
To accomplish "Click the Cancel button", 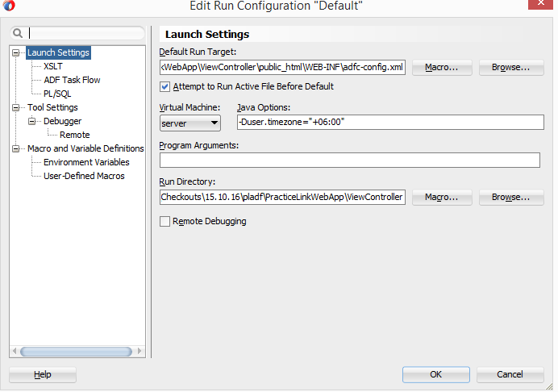I will (510, 375).
